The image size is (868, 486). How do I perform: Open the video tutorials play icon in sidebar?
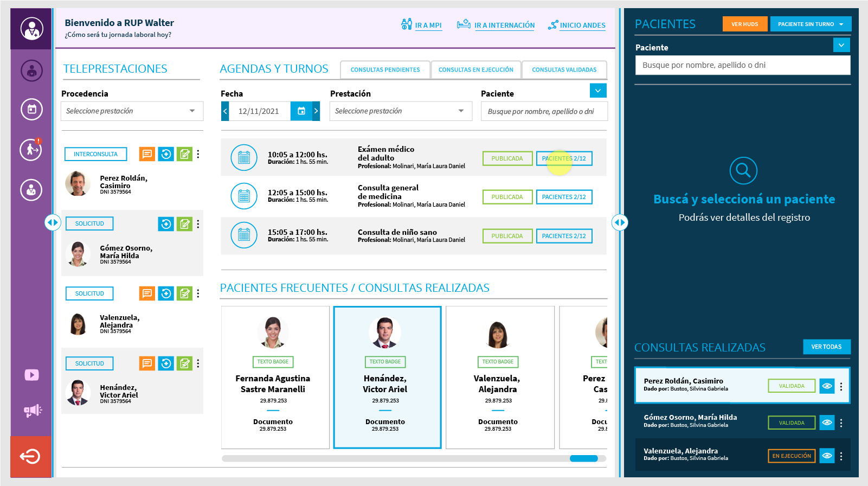tap(31, 375)
